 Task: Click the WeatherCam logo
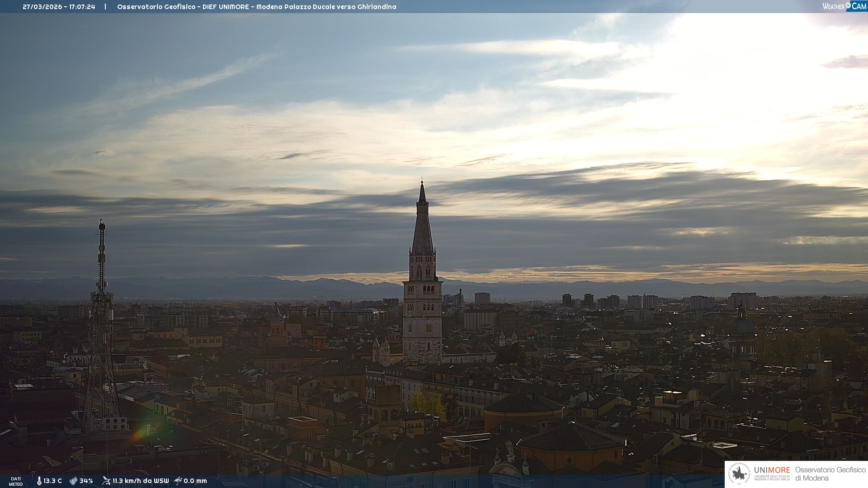tap(844, 6)
